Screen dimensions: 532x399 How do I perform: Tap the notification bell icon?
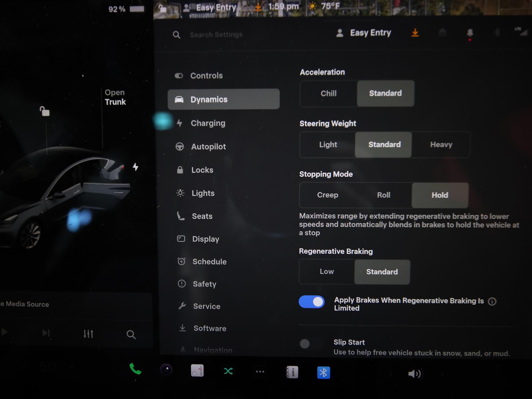point(470,33)
